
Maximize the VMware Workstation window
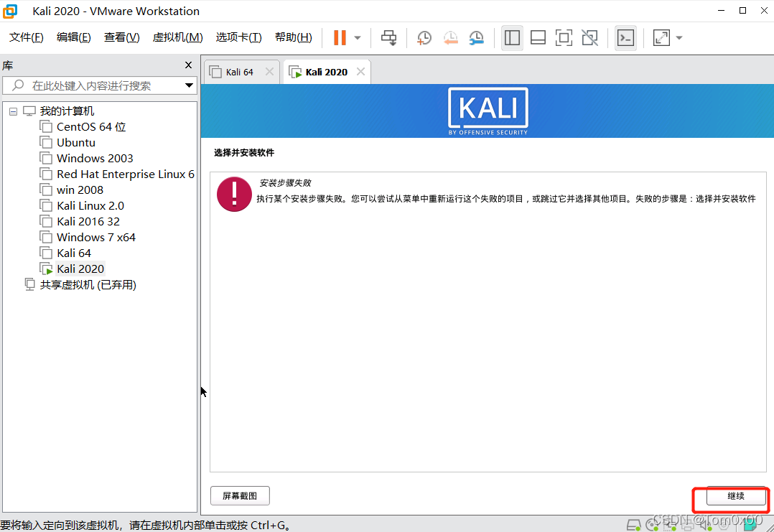tap(742, 10)
